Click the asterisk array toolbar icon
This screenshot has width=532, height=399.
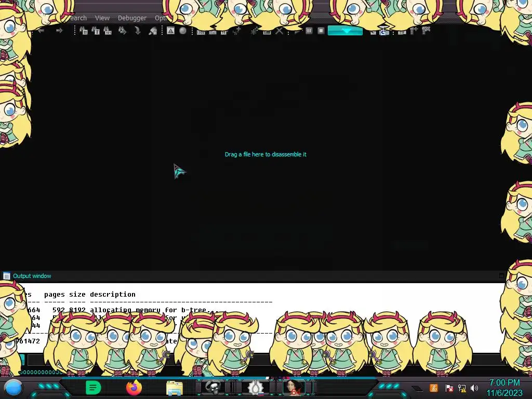(254, 32)
